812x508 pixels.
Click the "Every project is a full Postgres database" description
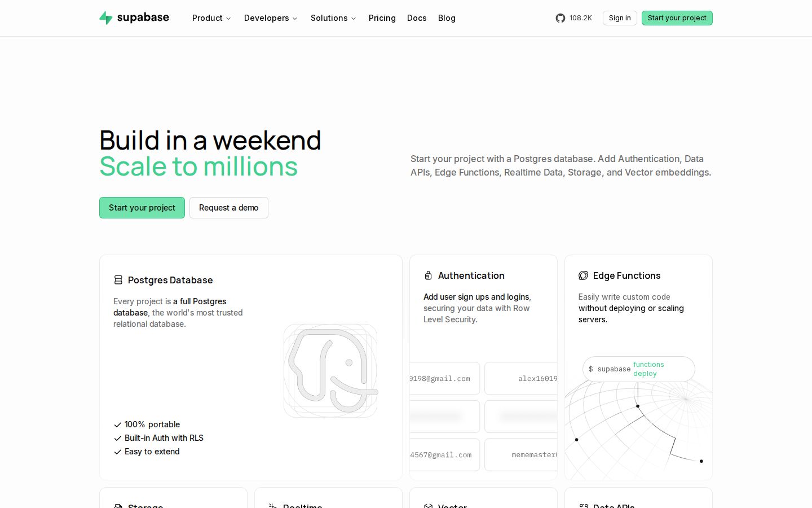(x=178, y=313)
